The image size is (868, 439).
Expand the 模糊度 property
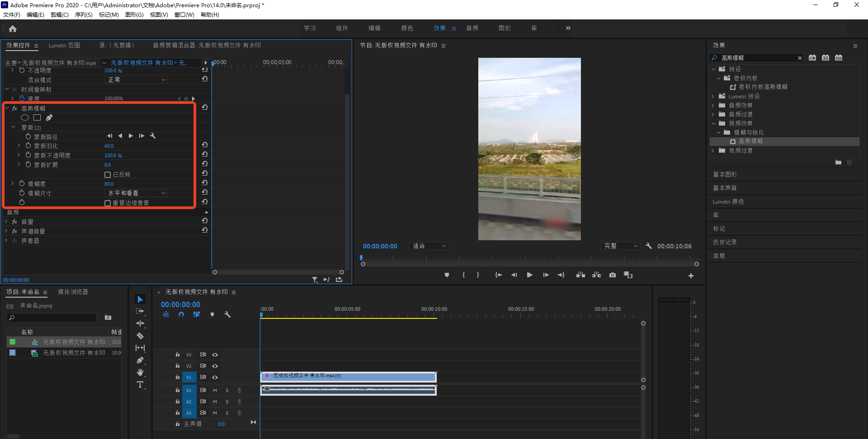tap(12, 183)
